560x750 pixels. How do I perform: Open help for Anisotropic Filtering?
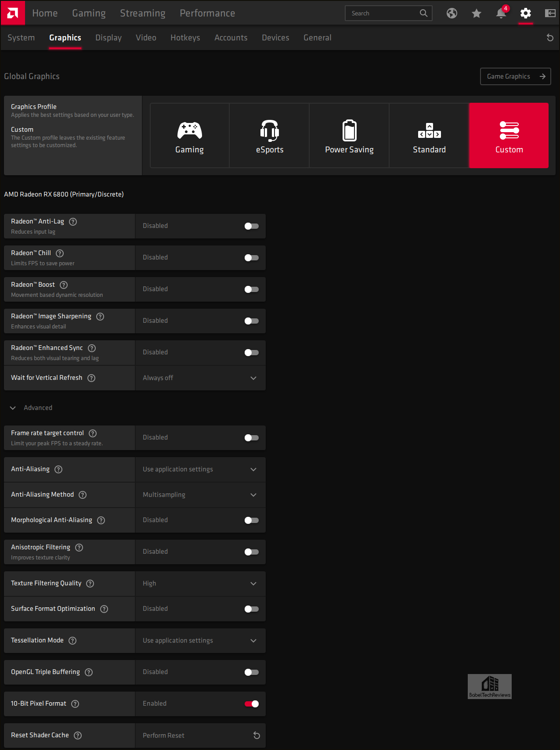(79, 548)
